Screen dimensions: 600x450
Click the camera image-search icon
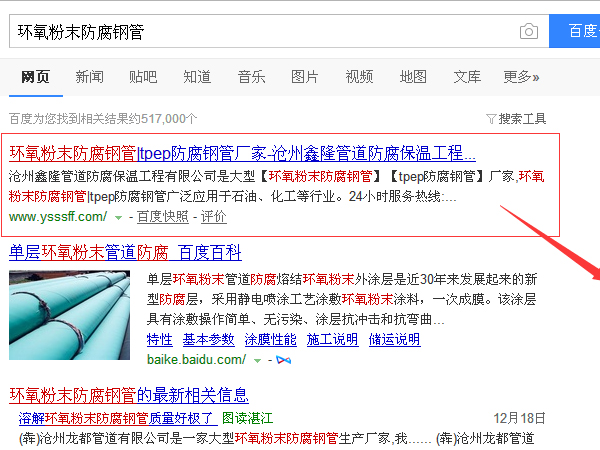click(529, 32)
